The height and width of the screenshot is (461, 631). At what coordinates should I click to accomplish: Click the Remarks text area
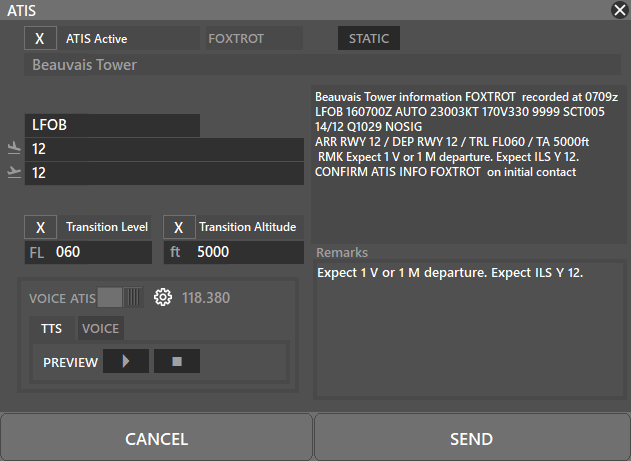coord(469,330)
